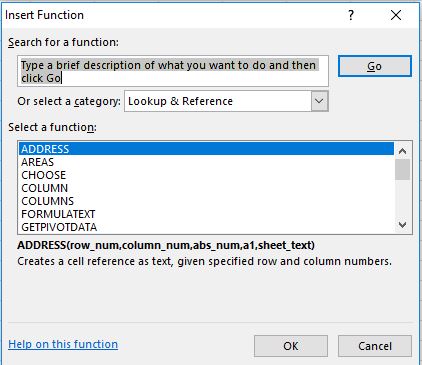Highlight the GETPIVOTDATA function

(x=206, y=227)
